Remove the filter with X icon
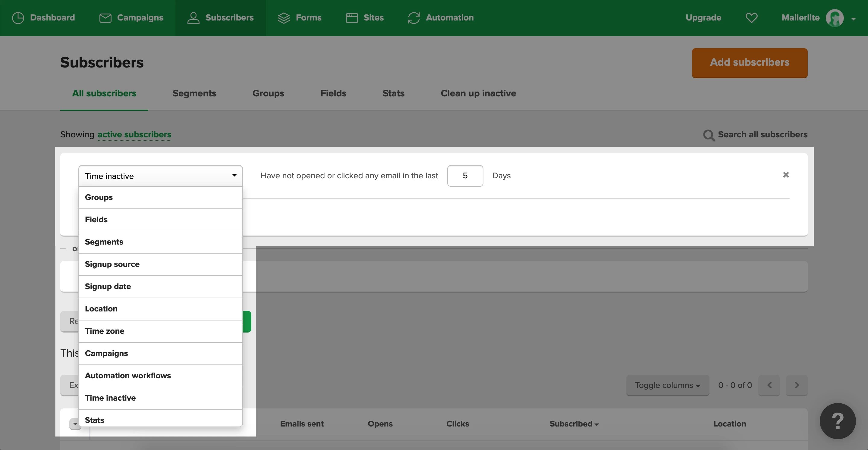 (x=786, y=175)
